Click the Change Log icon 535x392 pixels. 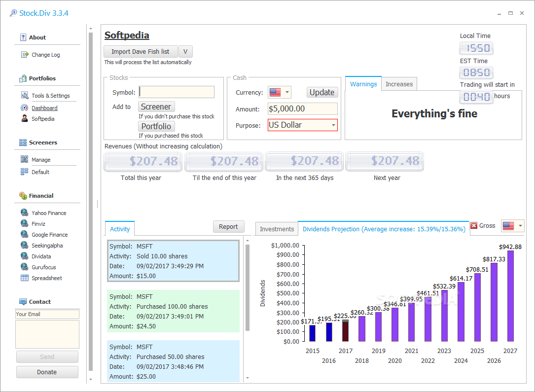click(25, 55)
